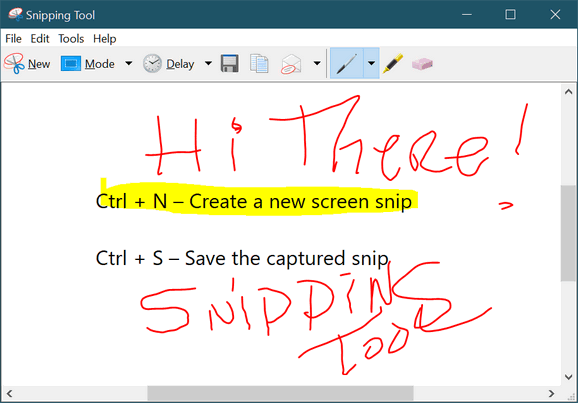The width and height of the screenshot is (578, 403).
Task: Open the Pen options dropdown arrow
Action: tap(372, 63)
